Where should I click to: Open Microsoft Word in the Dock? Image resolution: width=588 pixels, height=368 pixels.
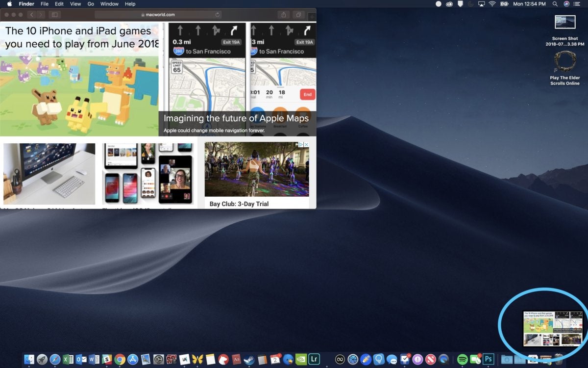[94, 360]
